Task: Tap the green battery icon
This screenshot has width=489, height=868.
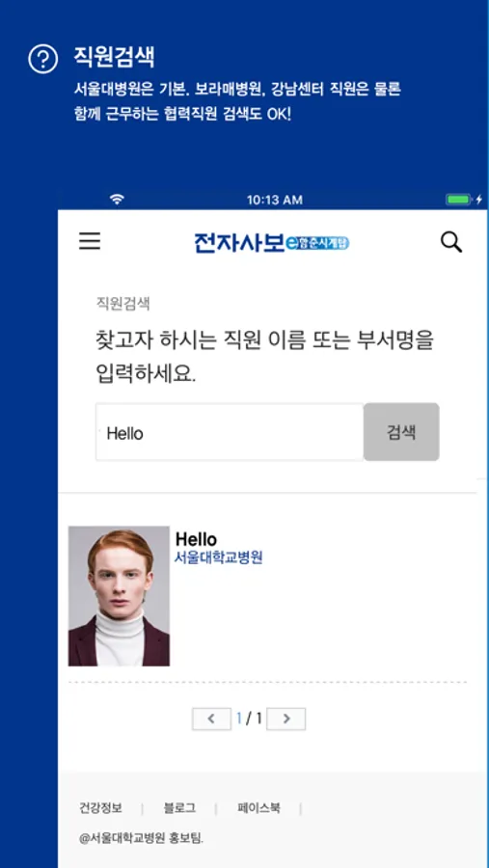Action: coord(458,200)
